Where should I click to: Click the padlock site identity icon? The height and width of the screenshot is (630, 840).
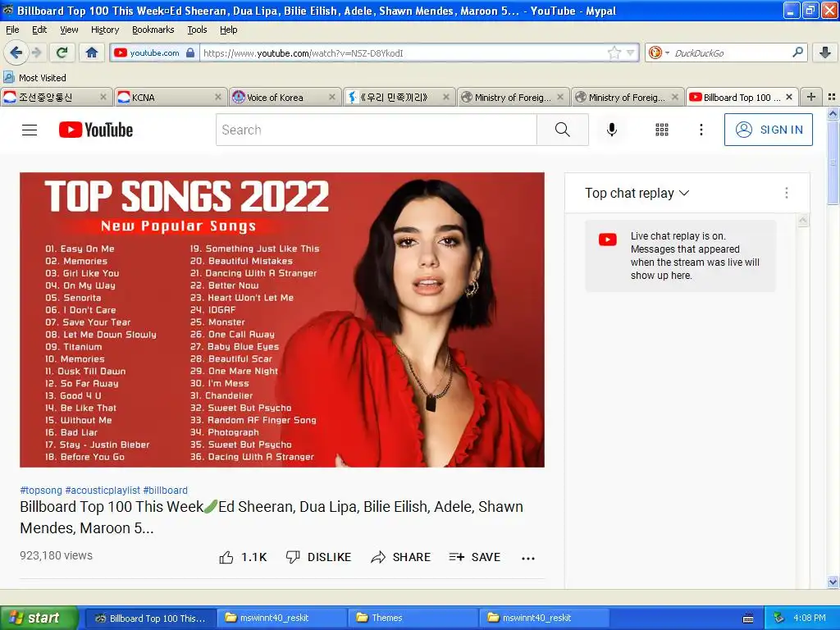[190, 52]
